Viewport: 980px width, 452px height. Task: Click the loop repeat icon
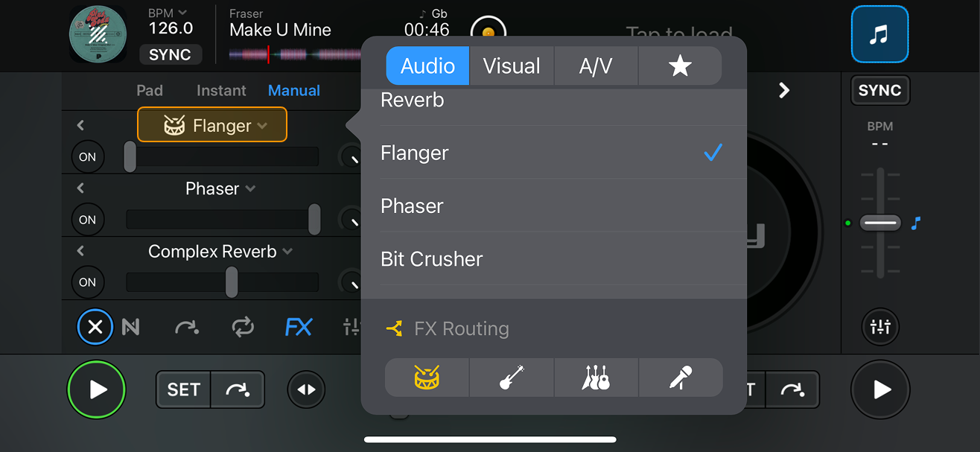coord(243,327)
